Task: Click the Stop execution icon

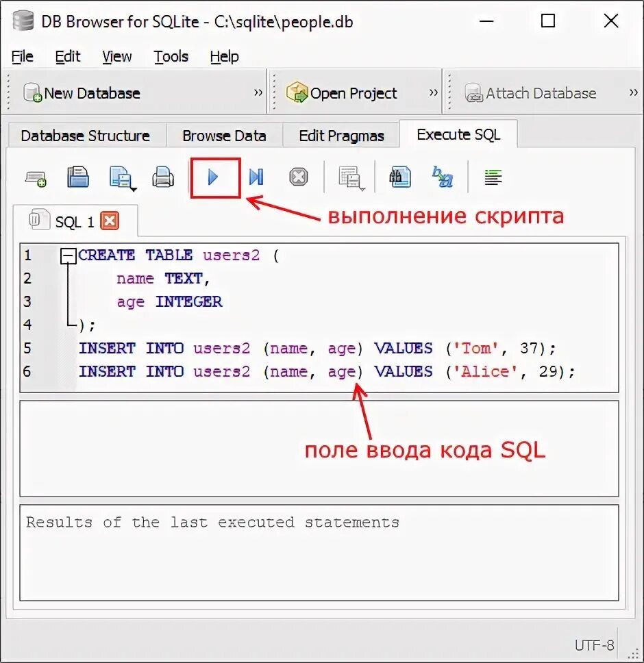Action: [x=299, y=177]
